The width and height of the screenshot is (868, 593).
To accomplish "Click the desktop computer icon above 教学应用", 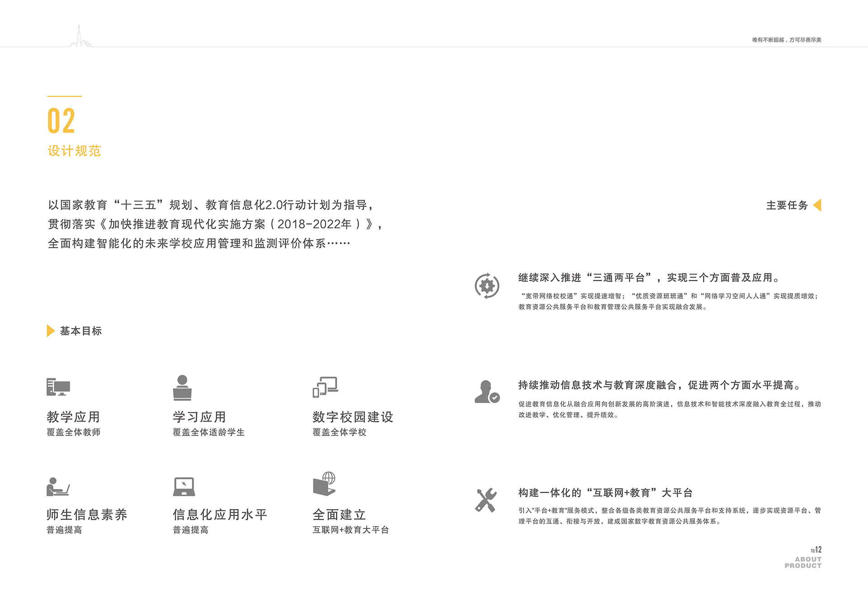I will click(58, 387).
